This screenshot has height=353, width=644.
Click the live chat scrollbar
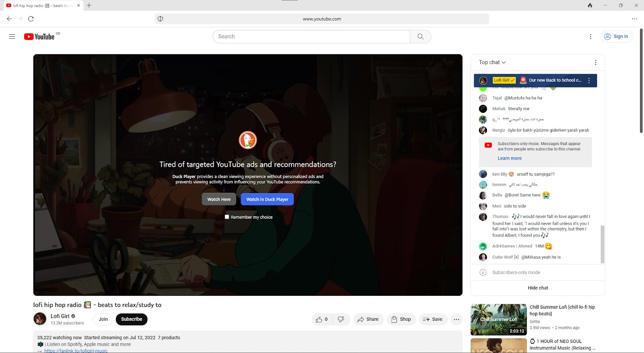click(x=603, y=244)
